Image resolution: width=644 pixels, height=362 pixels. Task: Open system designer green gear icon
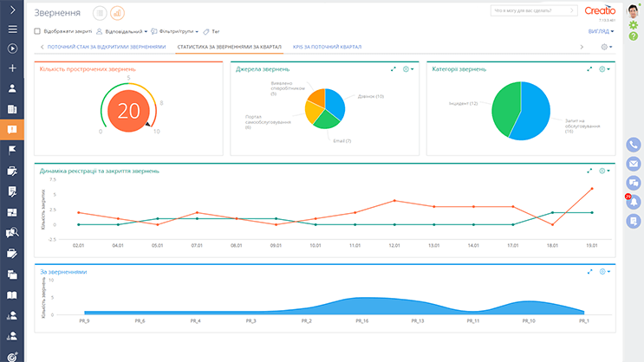[x=634, y=26]
